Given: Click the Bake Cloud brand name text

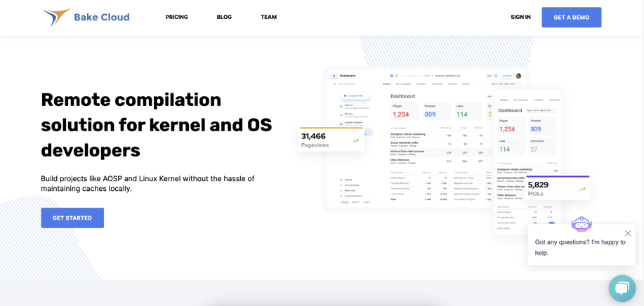Looking at the screenshot, I should pyautogui.click(x=102, y=18).
